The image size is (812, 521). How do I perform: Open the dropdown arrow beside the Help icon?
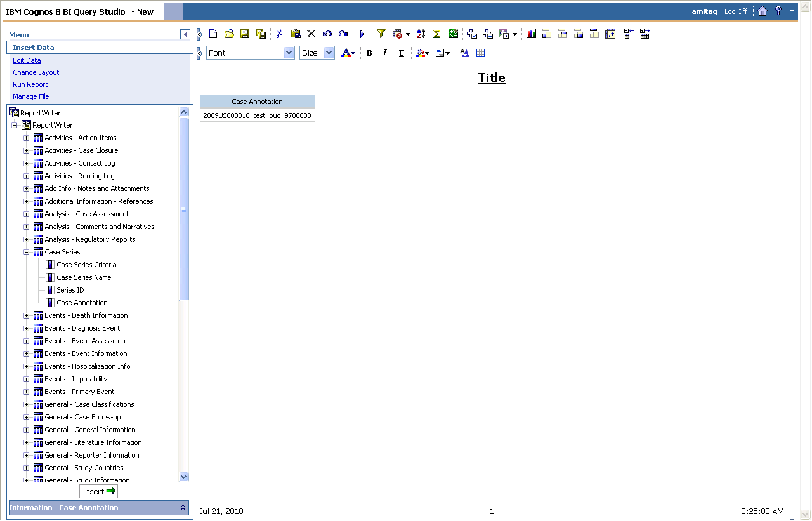792,11
